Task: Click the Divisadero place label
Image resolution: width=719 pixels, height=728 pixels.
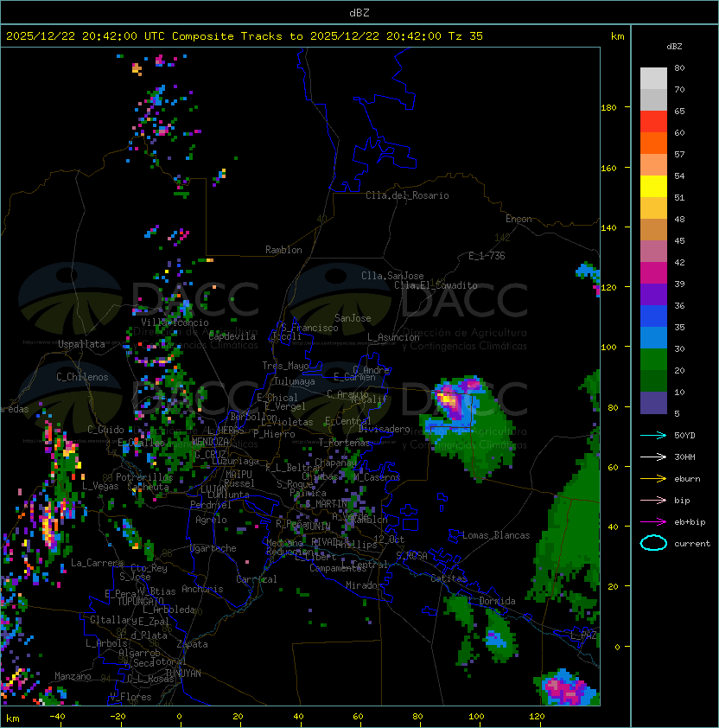Action: pos(384,429)
